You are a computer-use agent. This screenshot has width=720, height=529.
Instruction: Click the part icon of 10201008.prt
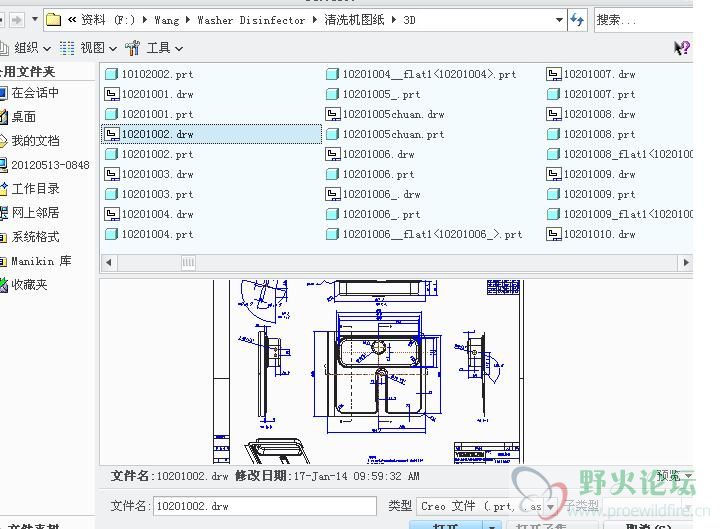coord(553,134)
